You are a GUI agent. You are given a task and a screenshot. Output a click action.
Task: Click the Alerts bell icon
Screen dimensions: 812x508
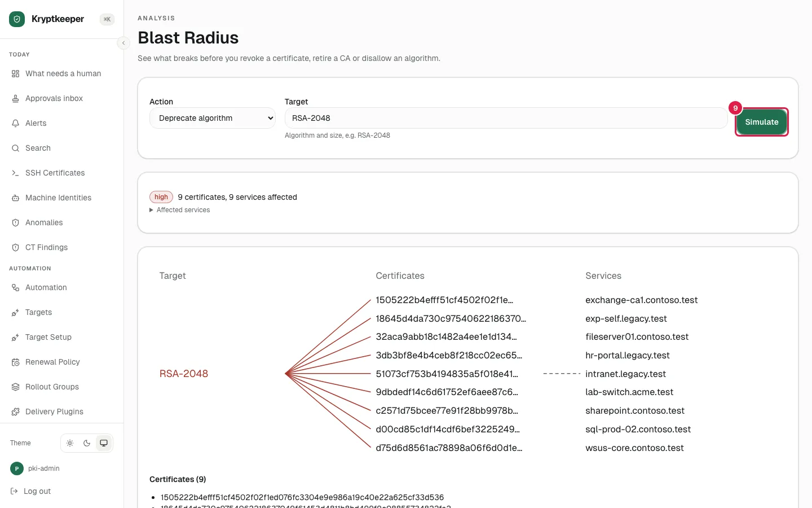coord(15,124)
